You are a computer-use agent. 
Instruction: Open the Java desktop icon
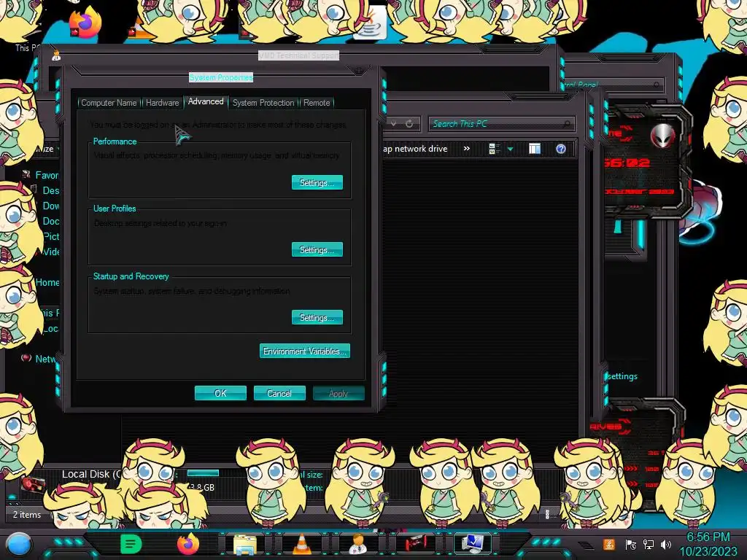tap(371, 24)
